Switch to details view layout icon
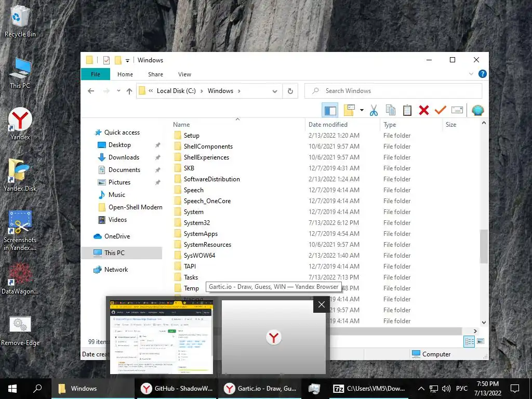 [469, 341]
